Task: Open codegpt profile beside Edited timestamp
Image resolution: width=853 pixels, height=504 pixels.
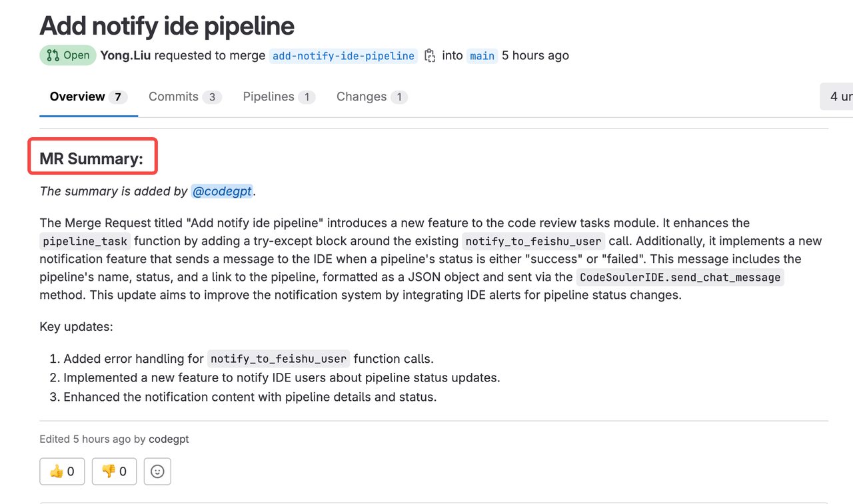Action: tap(169, 439)
